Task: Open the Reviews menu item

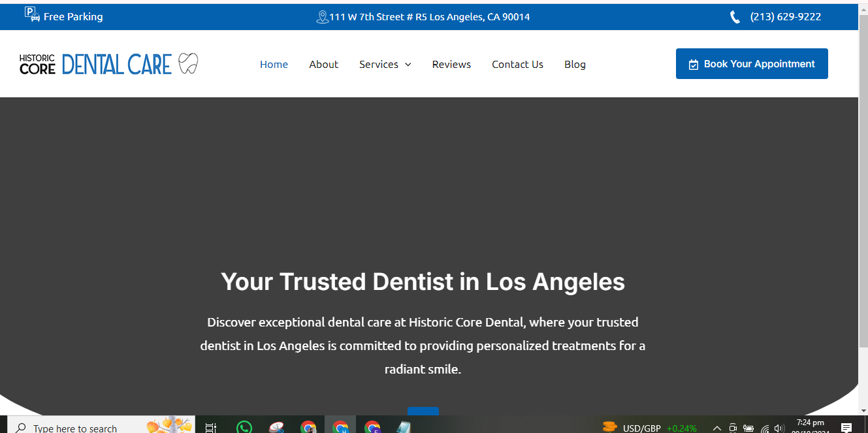Action: (451, 64)
